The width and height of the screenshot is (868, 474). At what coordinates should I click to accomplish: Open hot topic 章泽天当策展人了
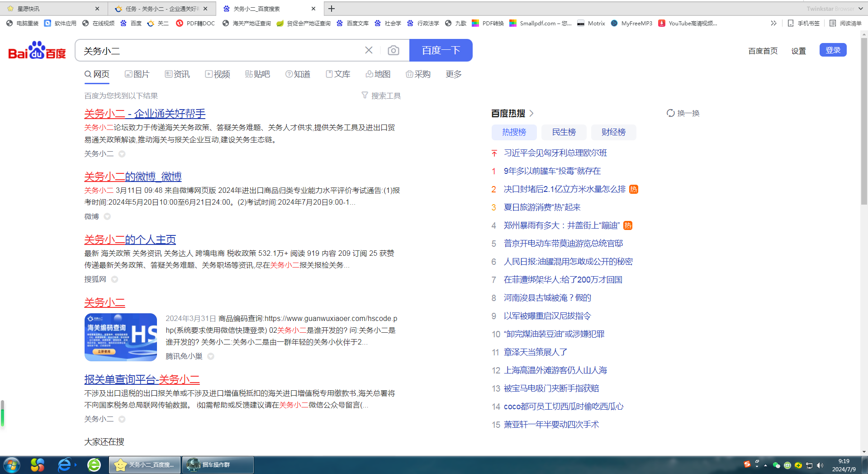[536, 352]
